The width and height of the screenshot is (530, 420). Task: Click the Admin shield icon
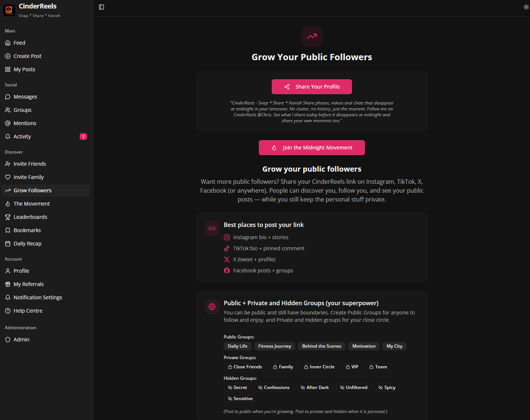click(x=8, y=340)
